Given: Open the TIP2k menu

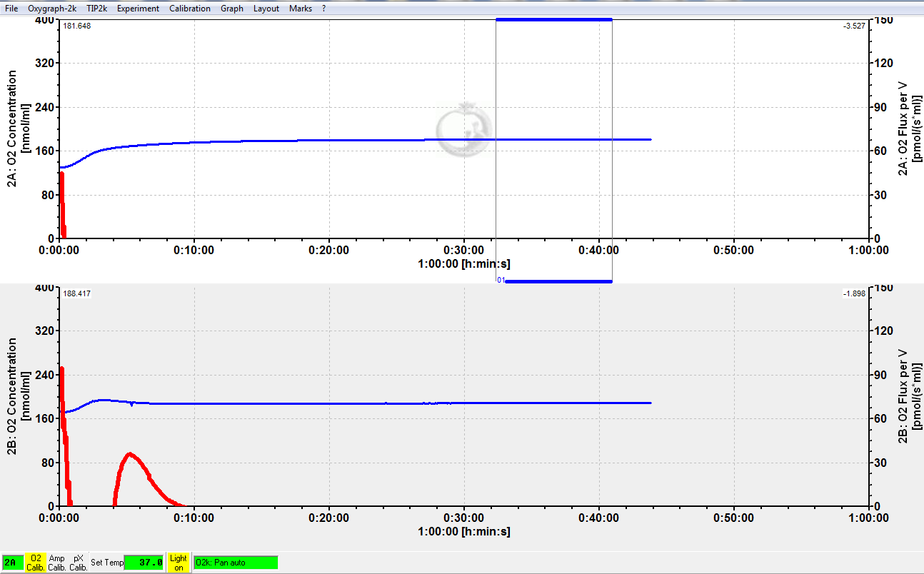Looking at the screenshot, I should [x=96, y=9].
